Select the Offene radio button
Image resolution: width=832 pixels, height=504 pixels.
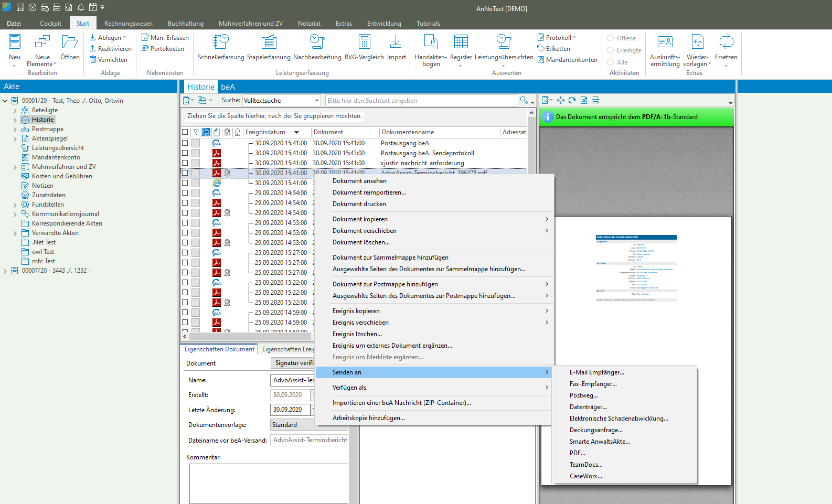coord(611,38)
